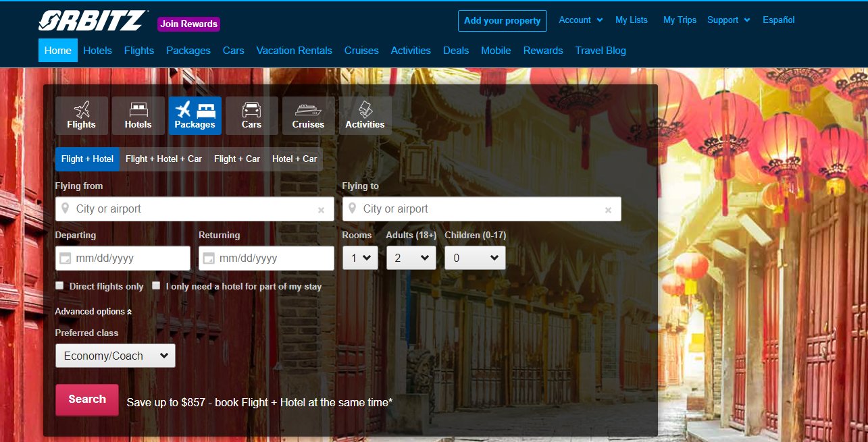Click the Search button
Image resolution: width=868 pixels, height=442 pixels.
click(86, 399)
